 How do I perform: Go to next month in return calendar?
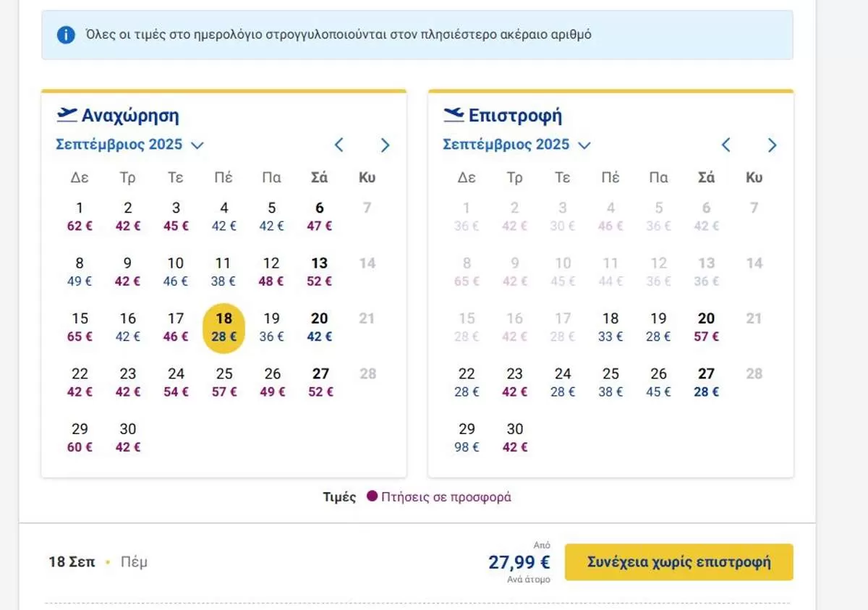point(772,145)
